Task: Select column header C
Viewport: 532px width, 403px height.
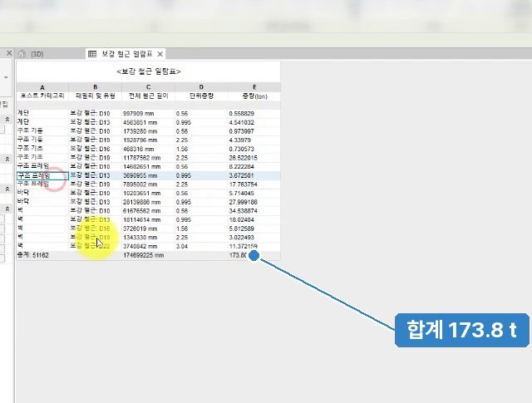Action: (x=148, y=87)
